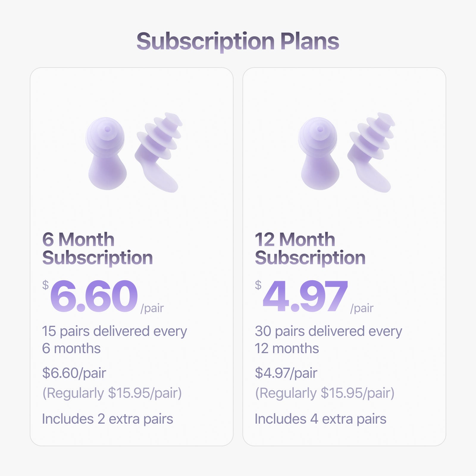Click the Subscription Plans heading
Image resolution: width=476 pixels, height=476 pixels.
point(238,41)
